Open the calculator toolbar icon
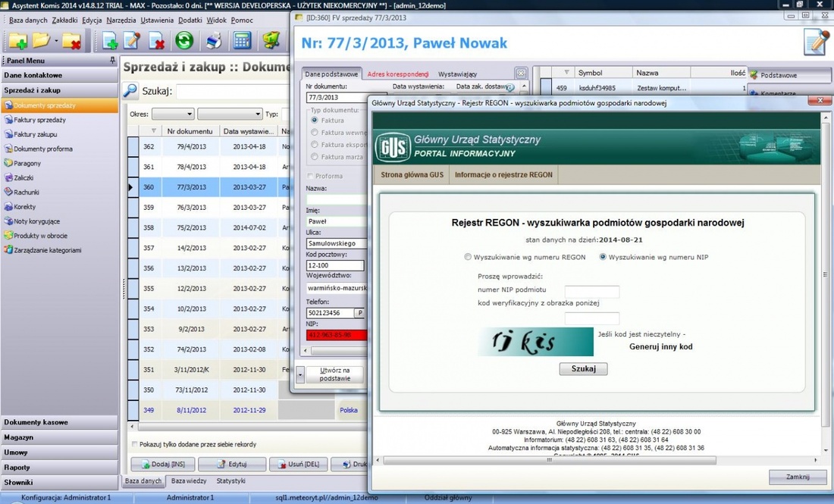 coord(242,40)
